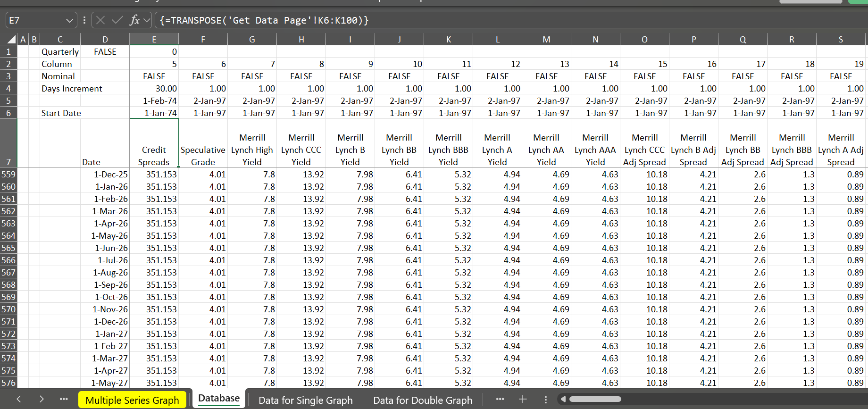Open the Name Box dropdown arrow
Screen dimensions: 868x409
tap(69, 20)
